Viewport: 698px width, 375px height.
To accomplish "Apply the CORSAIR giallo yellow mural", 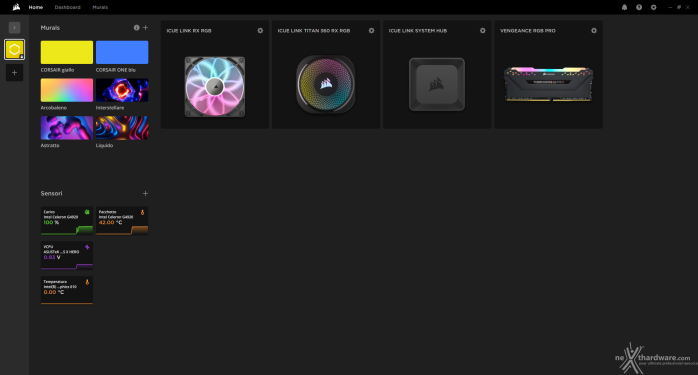I will [x=67, y=52].
